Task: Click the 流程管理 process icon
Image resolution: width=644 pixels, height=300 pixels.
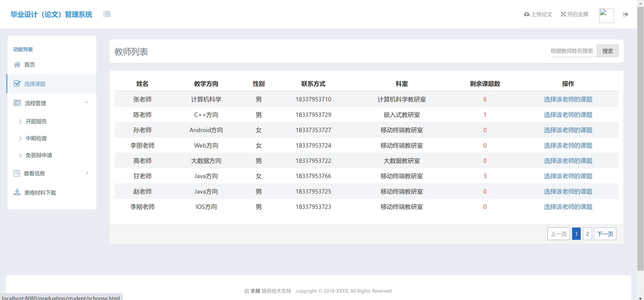Action: pyautogui.click(x=17, y=103)
